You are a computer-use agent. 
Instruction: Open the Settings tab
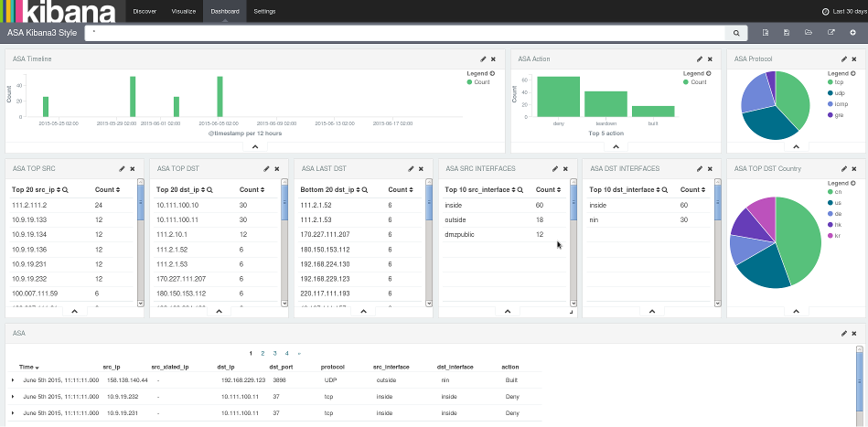[264, 11]
